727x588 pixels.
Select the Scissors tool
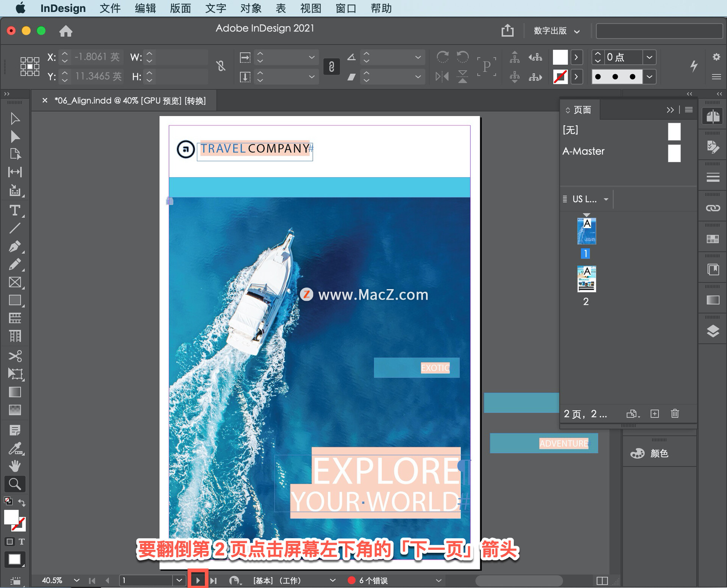(15, 356)
